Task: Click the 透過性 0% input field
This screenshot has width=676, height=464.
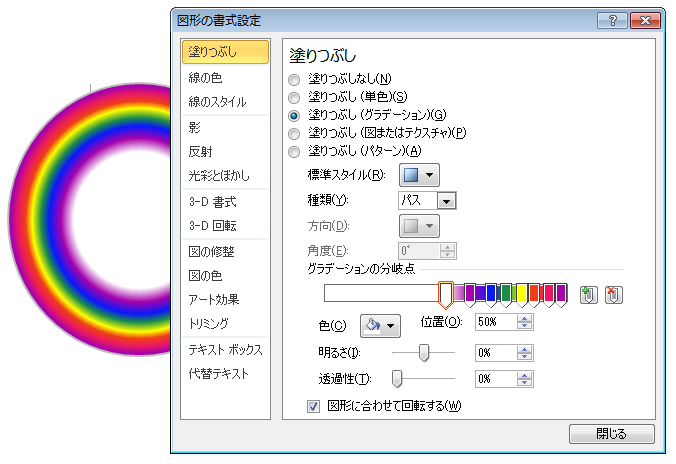Action: coord(496,379)
